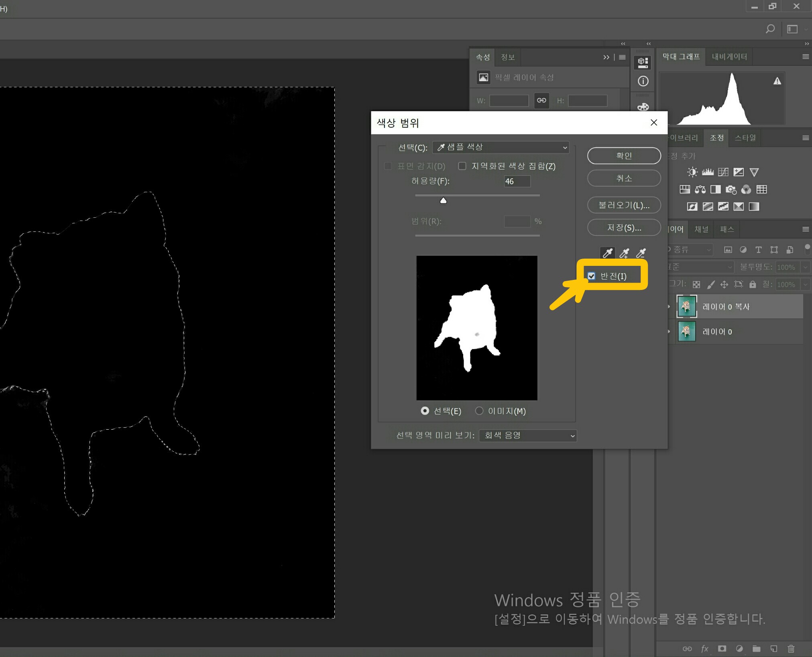812x657 pixels.
Task: Click the Photo Filter camera icon
Action: tap(731, 190)
